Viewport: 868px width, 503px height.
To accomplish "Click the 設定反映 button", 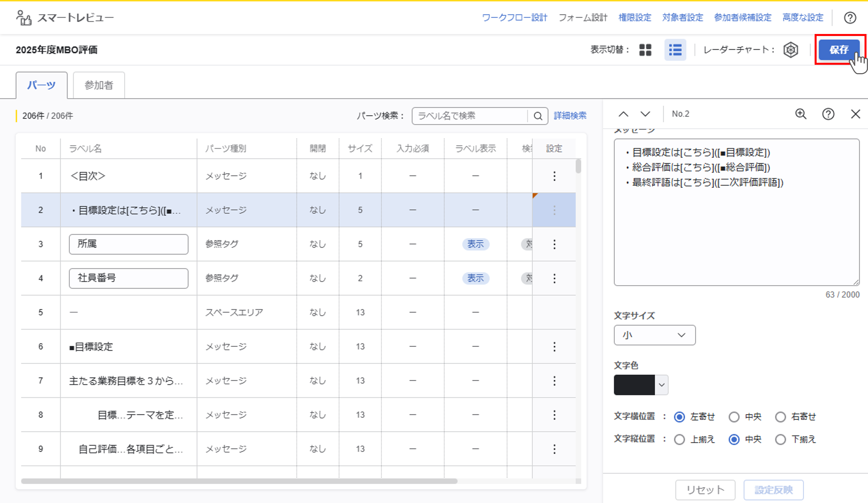I will click(x=774, y=490).
